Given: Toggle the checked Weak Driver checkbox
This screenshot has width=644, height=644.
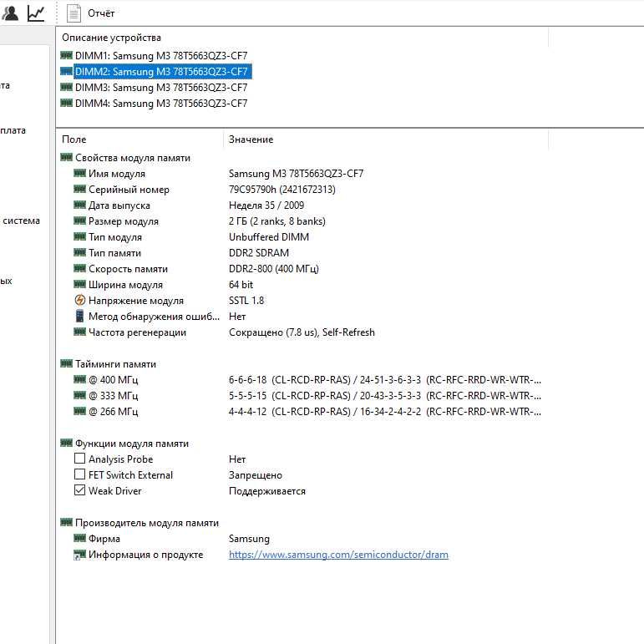Looking at the screenshot, I should [x=79, y=490].
